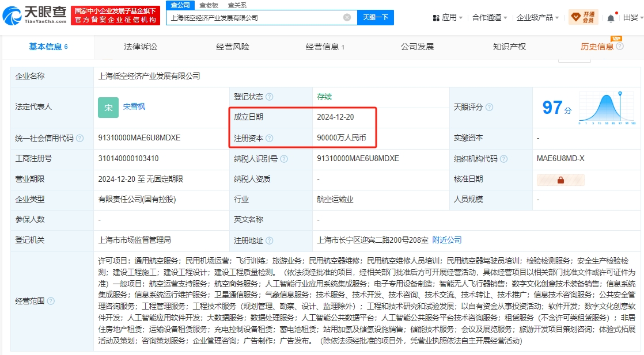
Task: Click the 经营范围 description paragraph
Action: [x=367, y=301]
